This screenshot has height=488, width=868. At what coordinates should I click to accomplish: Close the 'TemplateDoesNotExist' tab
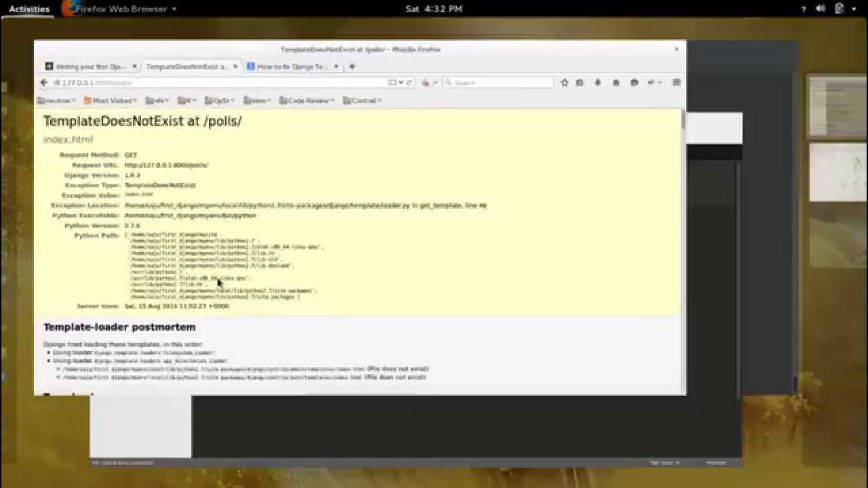[235, 66]
